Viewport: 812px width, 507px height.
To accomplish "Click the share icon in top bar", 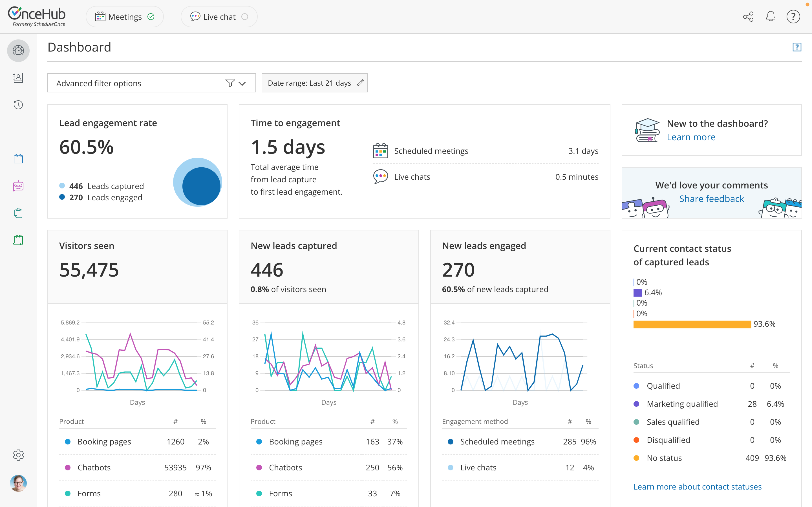I will (748, 17).
